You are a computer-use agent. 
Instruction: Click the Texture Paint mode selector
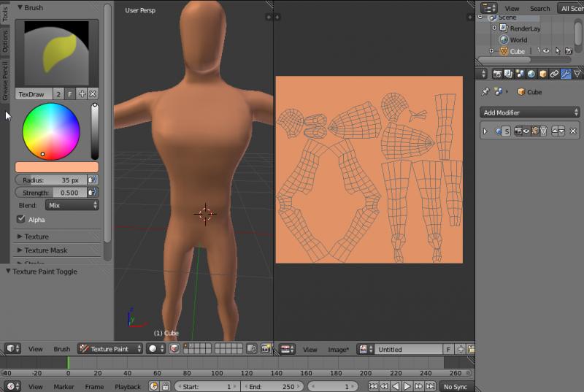coord(109,349)
